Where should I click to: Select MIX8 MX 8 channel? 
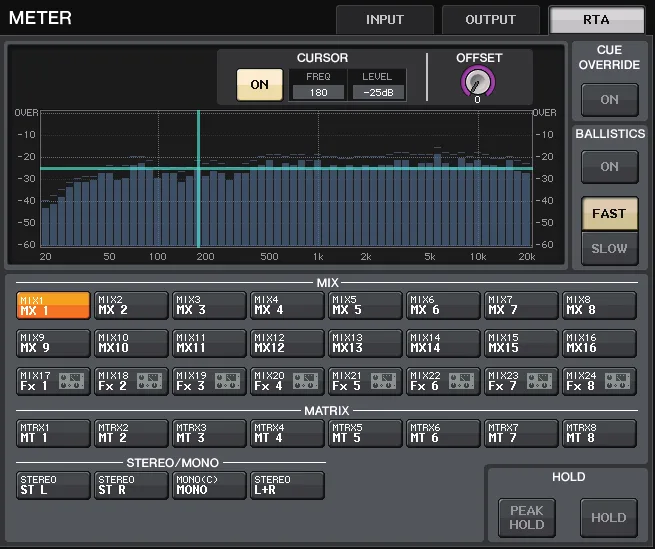pos(599,305)
